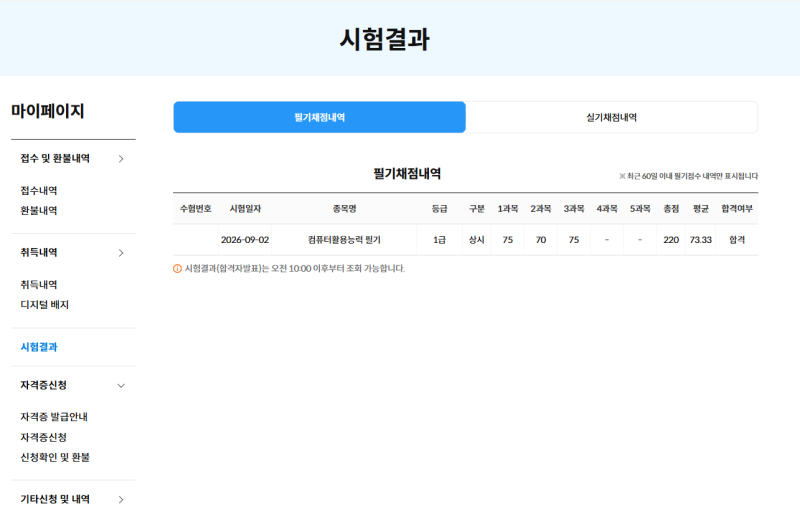Select 시험결과 in the sidebar
Image resolution: width=800 pixels, height=519 pixels.
click(x=39, y=347)
